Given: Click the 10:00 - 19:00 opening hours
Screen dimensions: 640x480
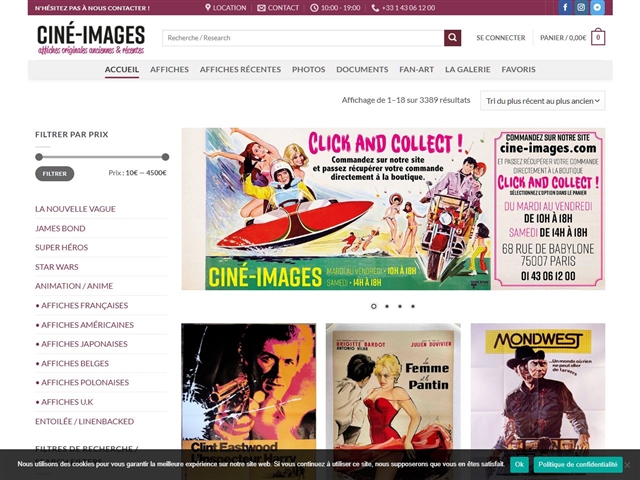Looking at the screenshot, I should coord(335,8).
